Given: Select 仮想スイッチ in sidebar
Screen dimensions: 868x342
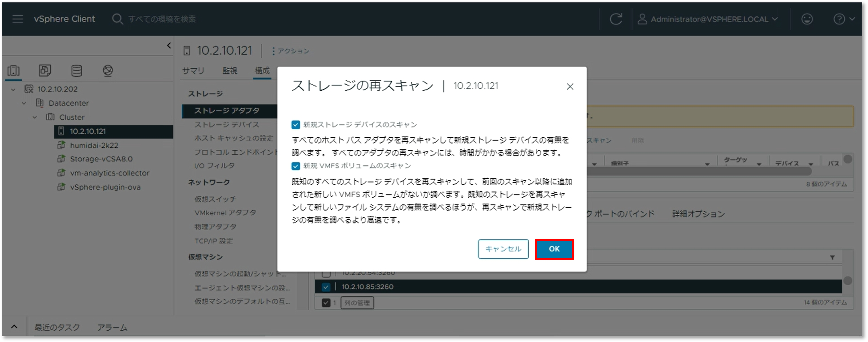Looking at the screenshot, I should [215, 199].
